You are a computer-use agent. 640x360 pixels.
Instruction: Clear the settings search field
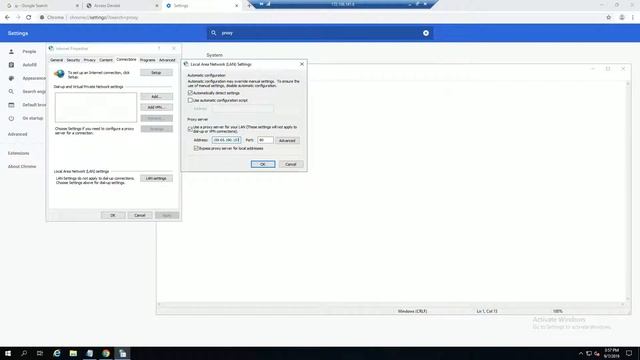(426, 33)
